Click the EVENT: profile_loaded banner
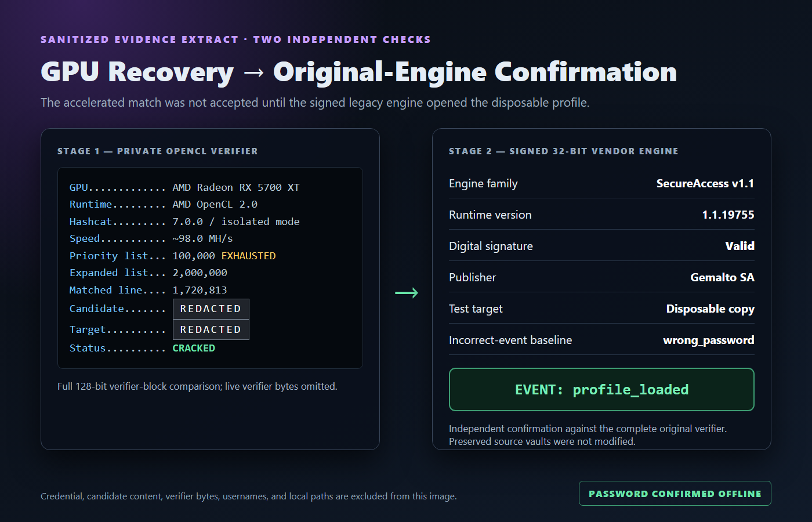Viewport: 812px width, 522px height. tap(601, 390)
